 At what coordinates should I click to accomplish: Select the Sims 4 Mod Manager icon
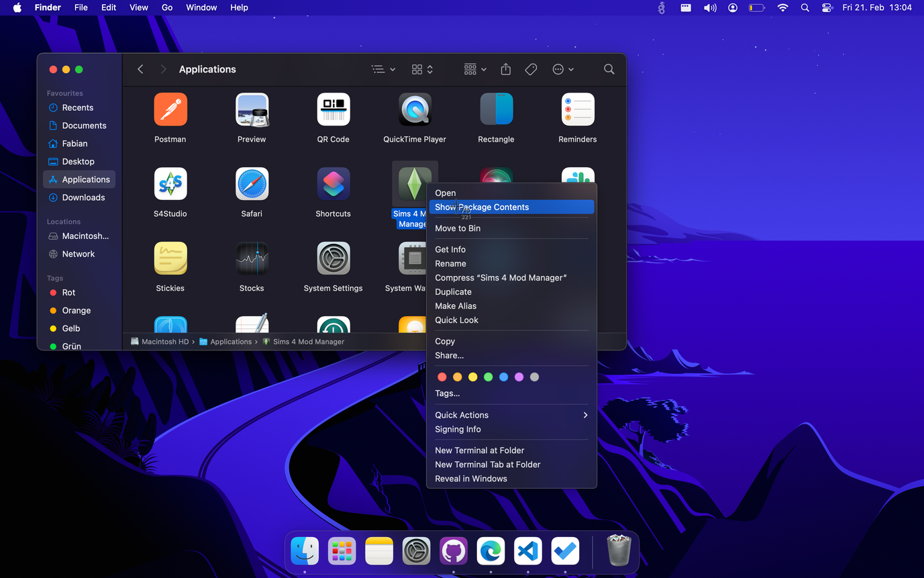click(415, 184)
